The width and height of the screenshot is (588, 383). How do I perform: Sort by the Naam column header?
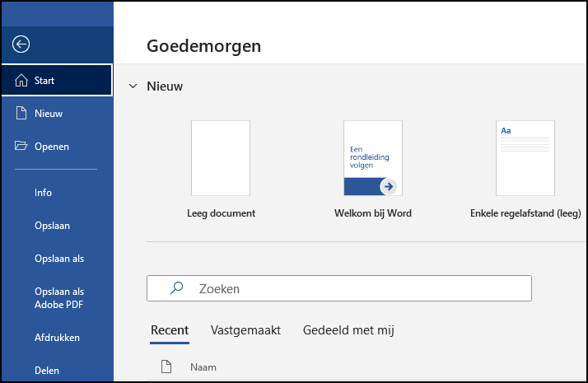203,367
